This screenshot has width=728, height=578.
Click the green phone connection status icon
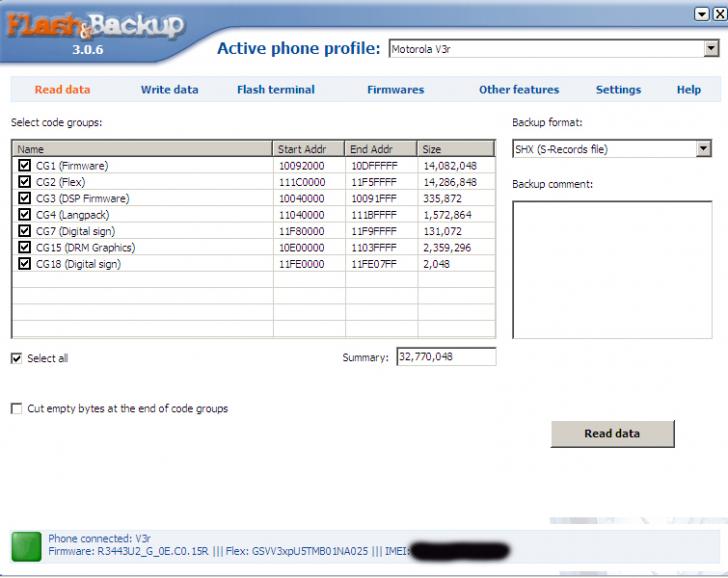[x=26, y=546]
